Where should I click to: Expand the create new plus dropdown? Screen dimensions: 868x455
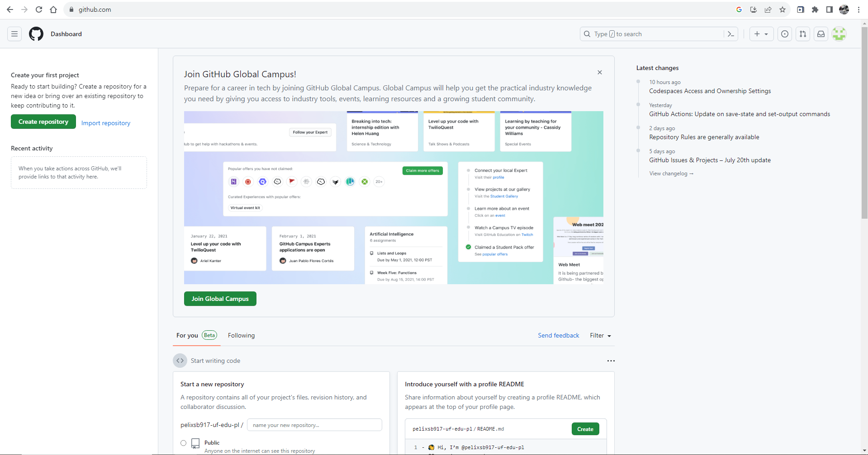pyautogui.click(x=761, y=34)
